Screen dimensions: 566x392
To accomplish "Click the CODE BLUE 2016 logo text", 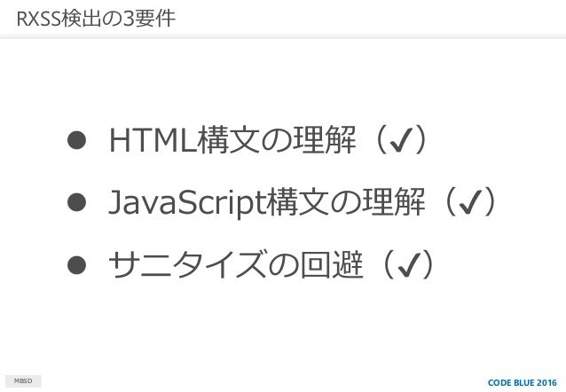I will tap(522, 382).
